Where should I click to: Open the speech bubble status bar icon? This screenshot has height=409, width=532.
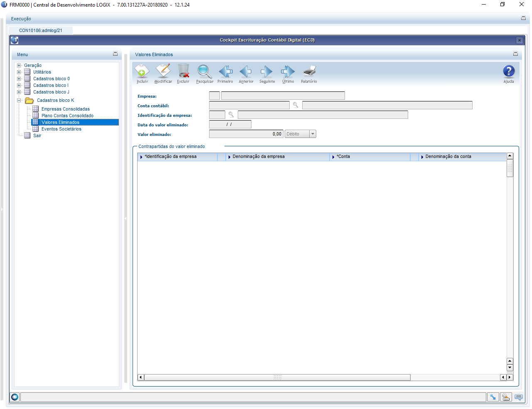tap(519, 397)
